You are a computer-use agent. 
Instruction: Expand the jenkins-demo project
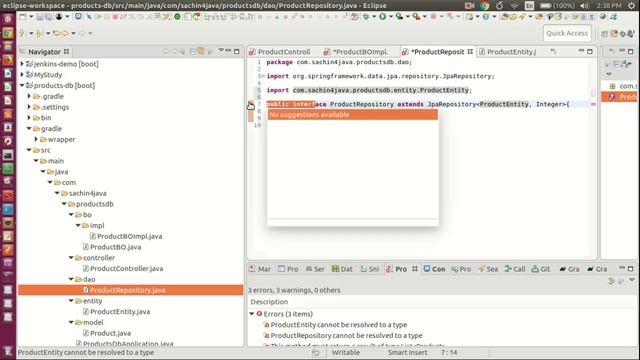point(22,64)
